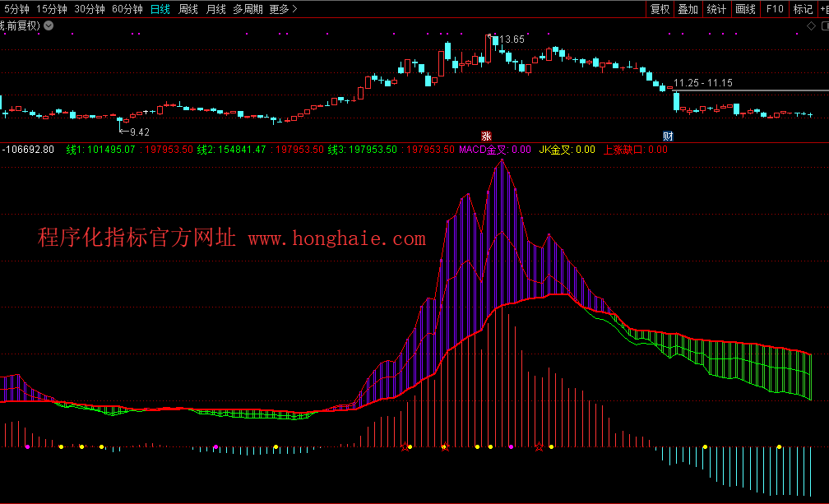
Task: Switch to the 周线 weekly tab
Action: point(188,9)
